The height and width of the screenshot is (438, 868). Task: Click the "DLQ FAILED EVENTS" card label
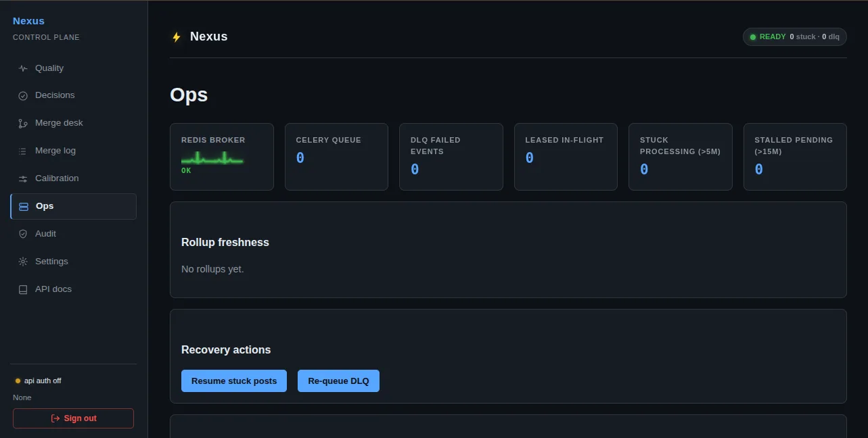coord(435,145)
